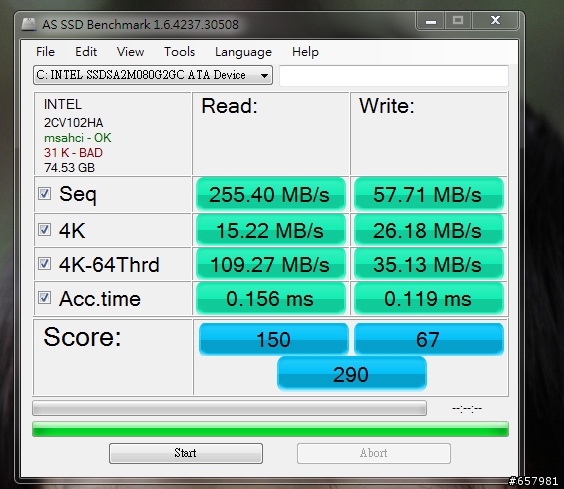Start the benchmark with Start button
The width and height of the screenshot is (564, 489).
pos(186,453)
